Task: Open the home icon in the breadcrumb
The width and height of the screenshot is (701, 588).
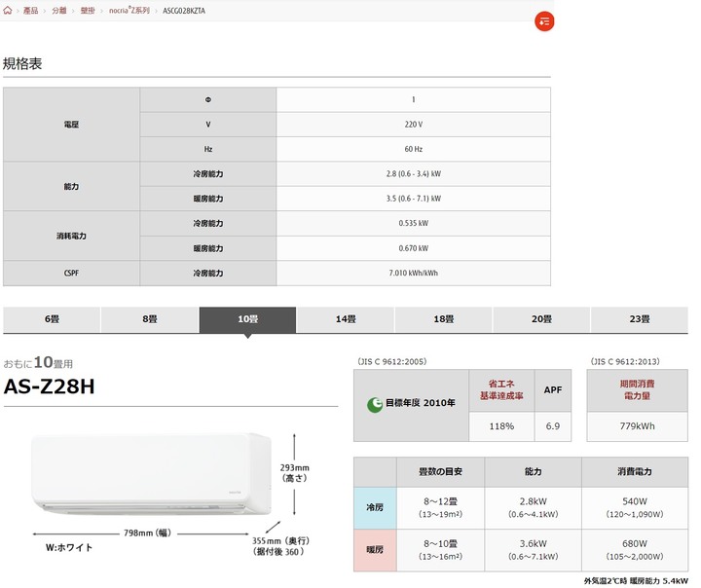Action: tap(8, 11)
